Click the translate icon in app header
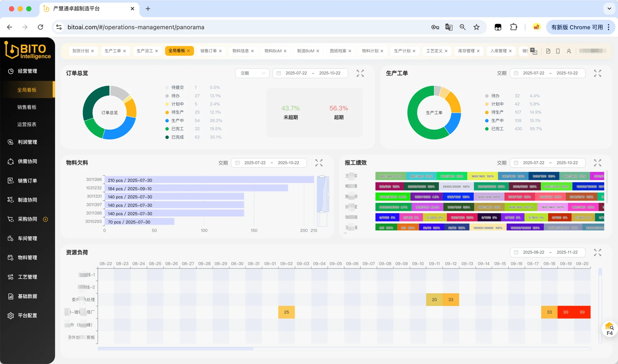 534,51
